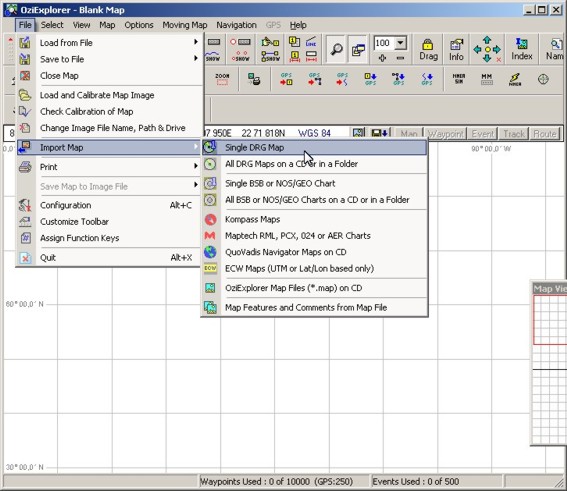Viewport: 567px width, 491px height.
Task: Select the hand-pointing waypoint position tool
Action: pyautogui.click(x=270, y=42)
